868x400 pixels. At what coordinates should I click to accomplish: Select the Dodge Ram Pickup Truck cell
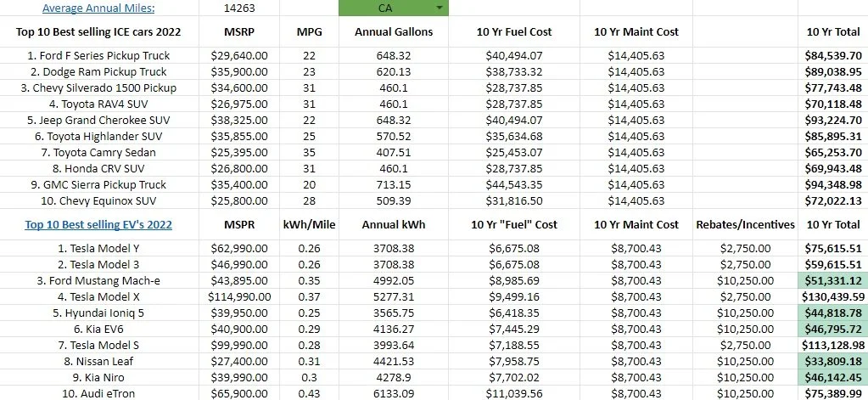[98, 71]
